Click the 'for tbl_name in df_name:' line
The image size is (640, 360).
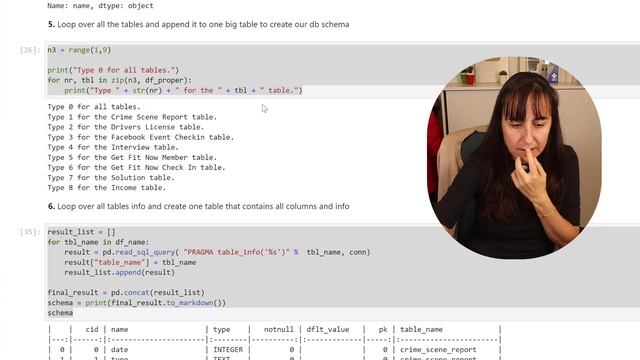pos(98,242)
